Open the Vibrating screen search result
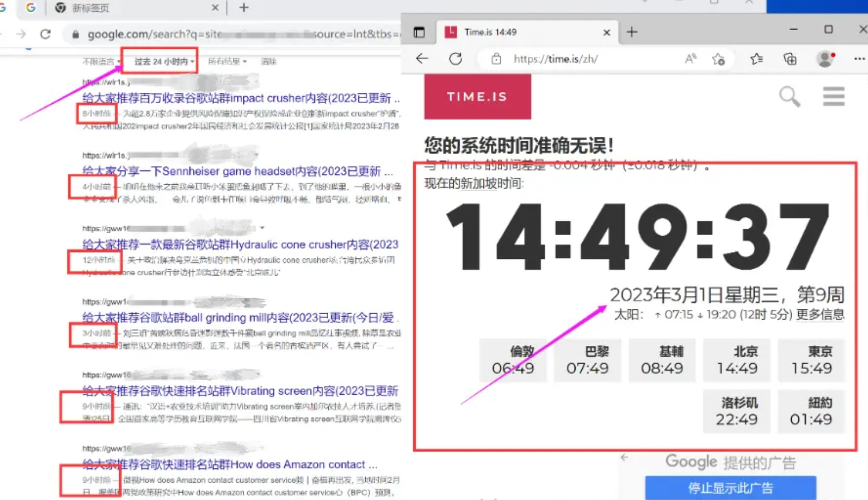Image resolution: width=868 pixels, height=500 pixels. click(240, 391)
